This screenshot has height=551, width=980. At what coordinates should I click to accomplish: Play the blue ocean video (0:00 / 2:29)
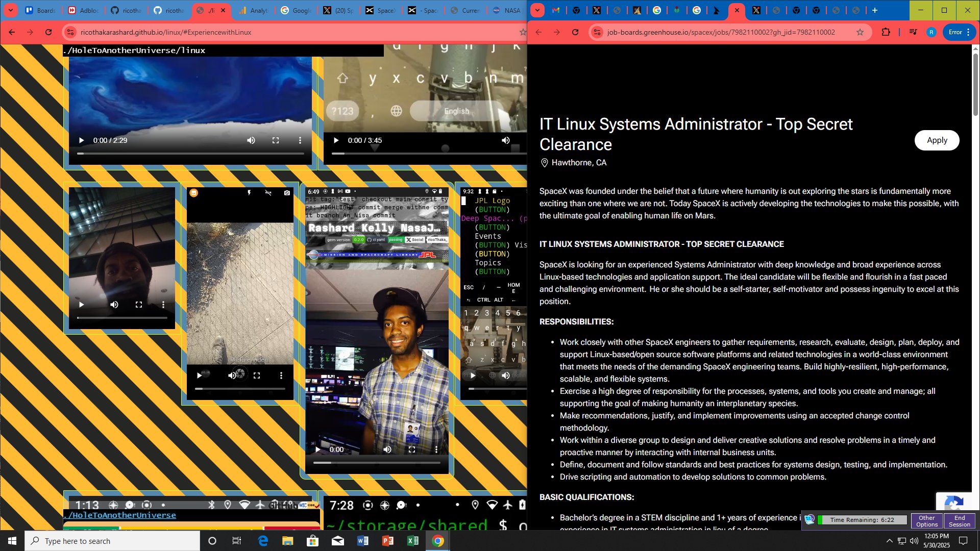click(x=81, y=140)
